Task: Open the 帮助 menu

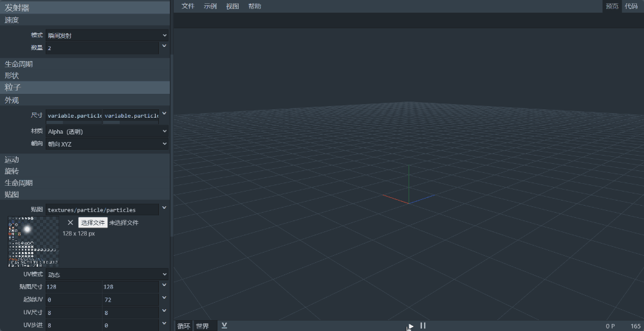Action: pyautogui.click(x=255, y=6)
